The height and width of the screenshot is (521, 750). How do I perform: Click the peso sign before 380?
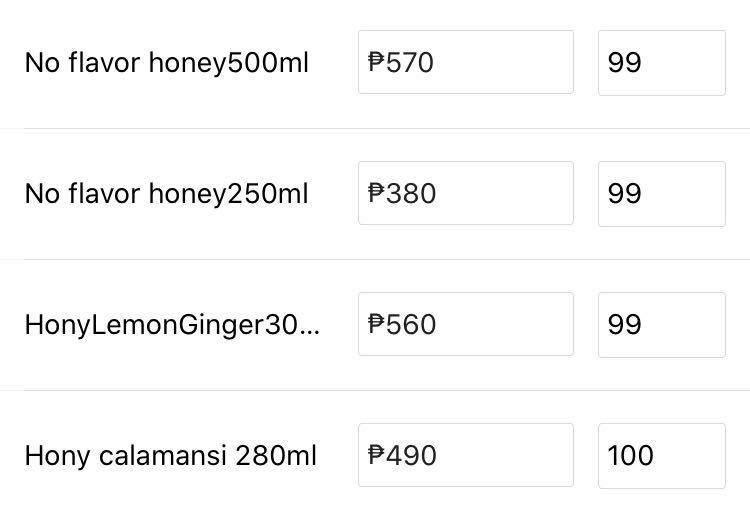[376, 194]
